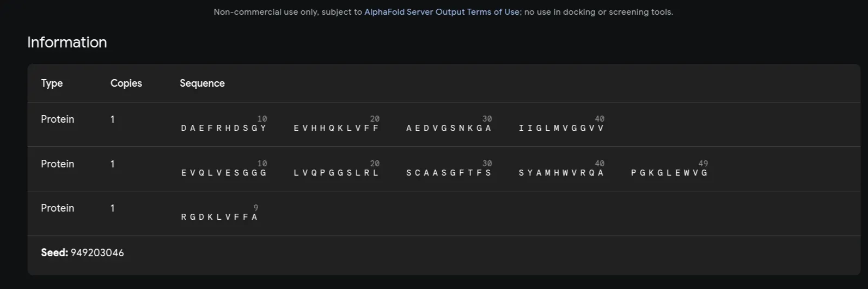
Task: Click sequence block DAEFRHDSGY
Action: 224,128
